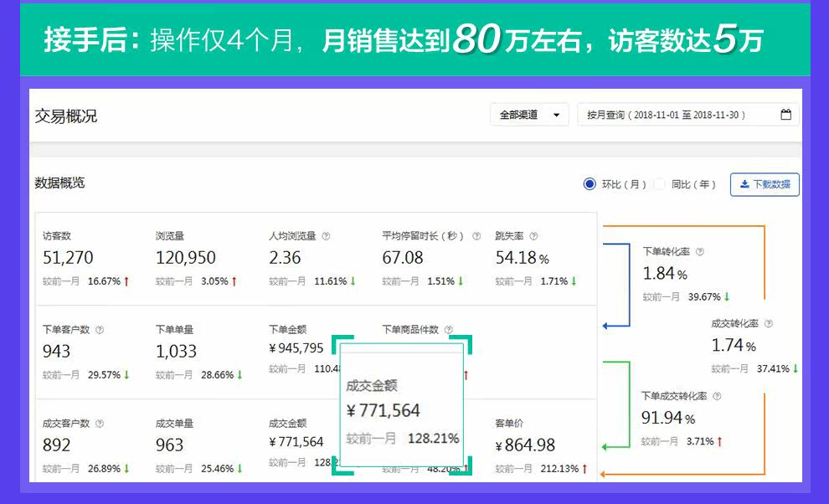This screenshot has height=504, width=829.
Task: Click the 下载数据 download button
Action: click(x=765, y=184)
